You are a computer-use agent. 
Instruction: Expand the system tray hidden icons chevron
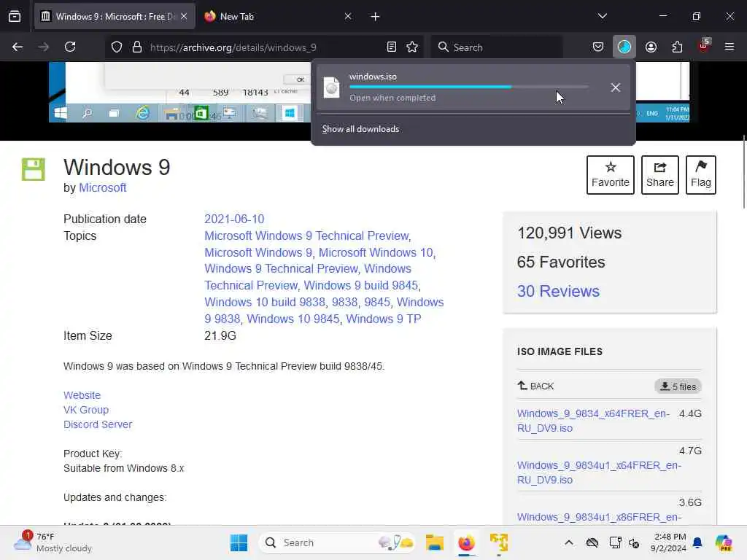[x=569, y=542]
